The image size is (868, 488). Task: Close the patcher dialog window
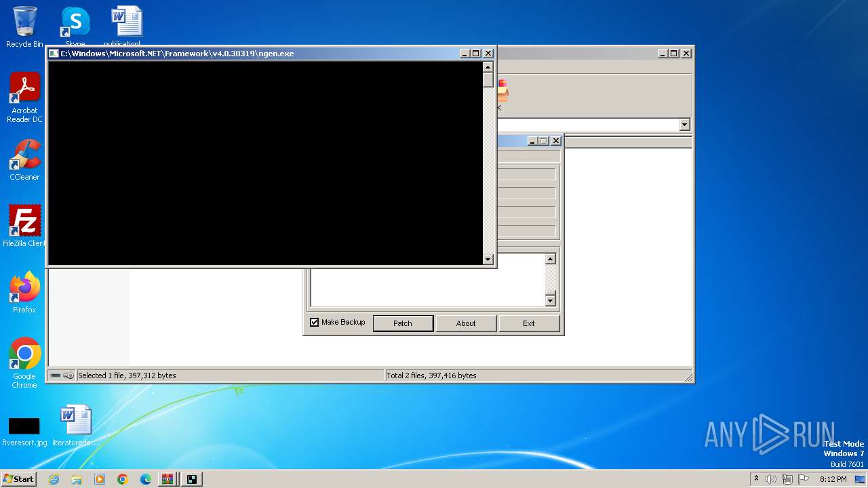pyautogui.click(x=556, y=141)
